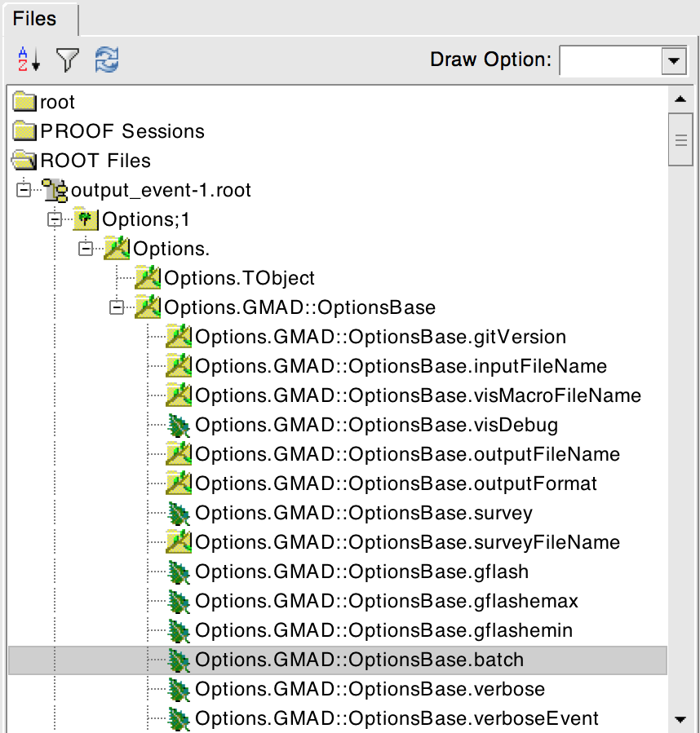Select 'Options.GMAD::OptionsBase.verboseEvent' label
Image resolution: width=700 pixels, height=733 pixels.
tap(397, 719)
